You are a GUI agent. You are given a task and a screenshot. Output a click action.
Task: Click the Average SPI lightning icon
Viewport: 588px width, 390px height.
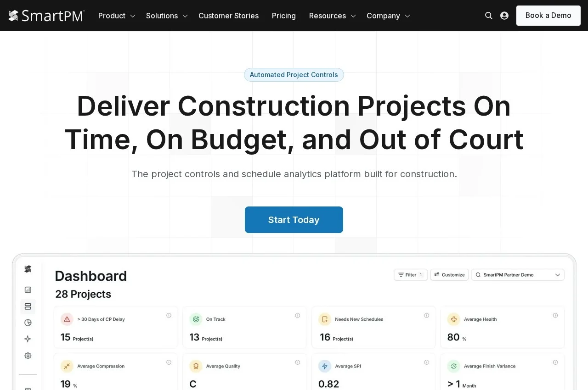(x=325, y=366)
